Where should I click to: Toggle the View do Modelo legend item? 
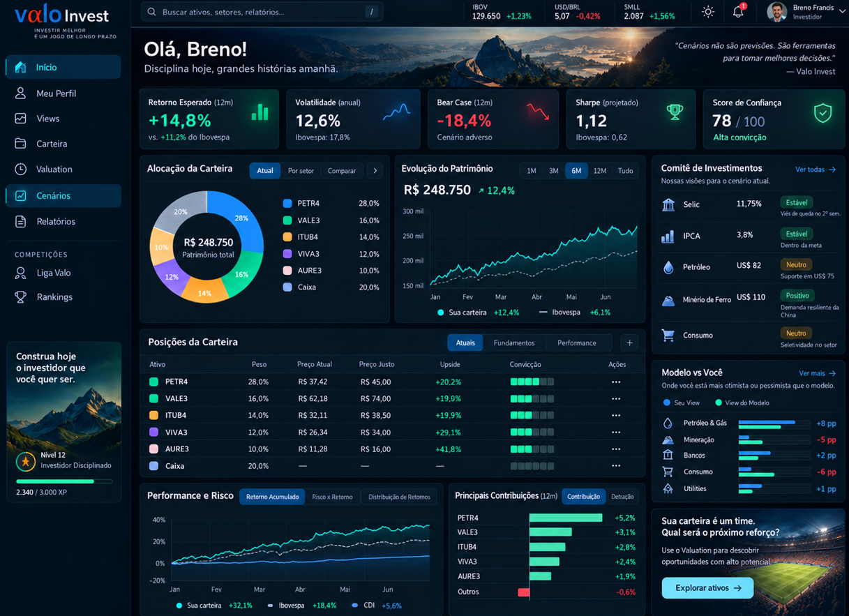tap(742, 403)
